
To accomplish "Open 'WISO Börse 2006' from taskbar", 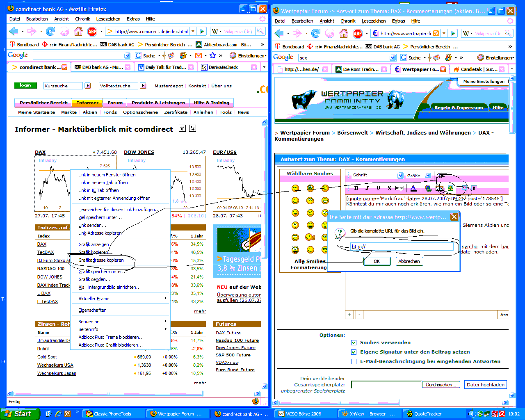I will pyautogui.click(x=305, y=414).
